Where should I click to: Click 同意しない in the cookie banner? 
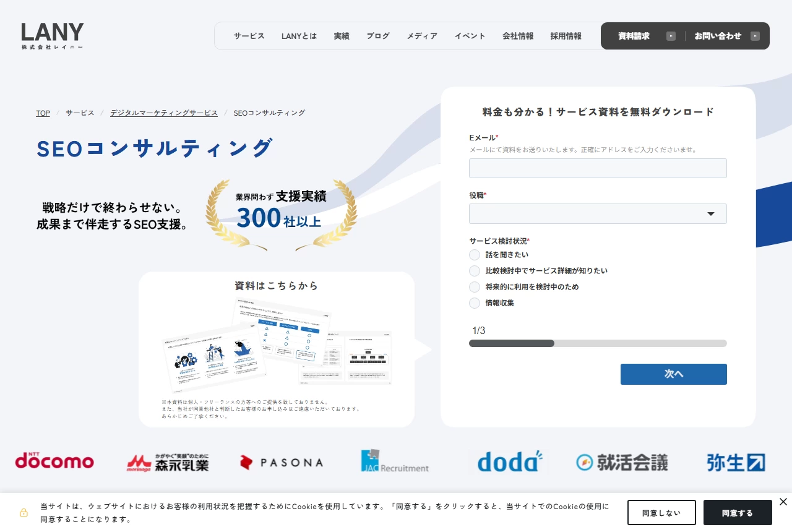pyautogui.click(x=661, y=513)
